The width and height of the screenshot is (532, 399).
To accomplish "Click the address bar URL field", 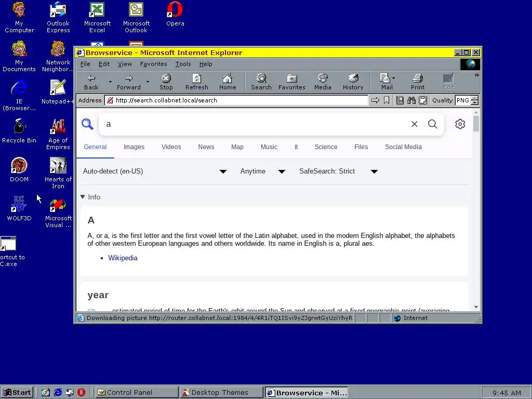I will (x=236, y=100).
